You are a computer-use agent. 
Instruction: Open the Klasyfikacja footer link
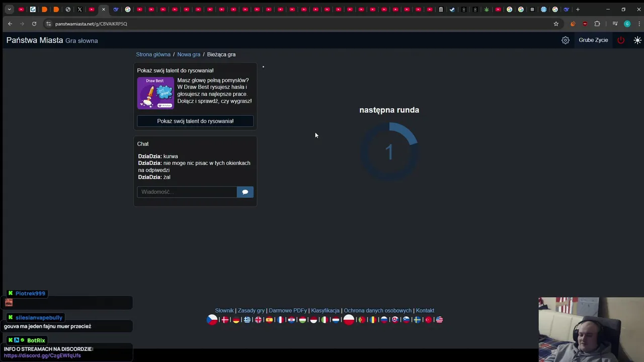pos(325,311)
